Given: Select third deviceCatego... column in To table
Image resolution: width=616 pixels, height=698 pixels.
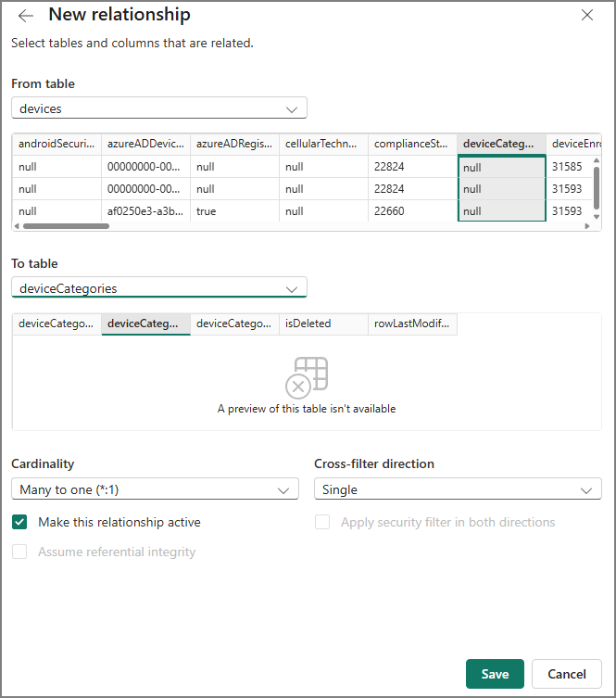Looking at the screenshot, I should pos(235,324).
